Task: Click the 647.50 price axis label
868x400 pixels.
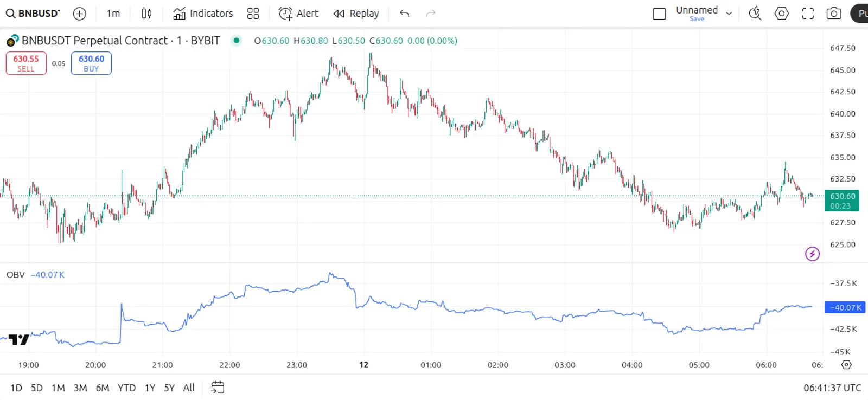Action: (843, 48)
